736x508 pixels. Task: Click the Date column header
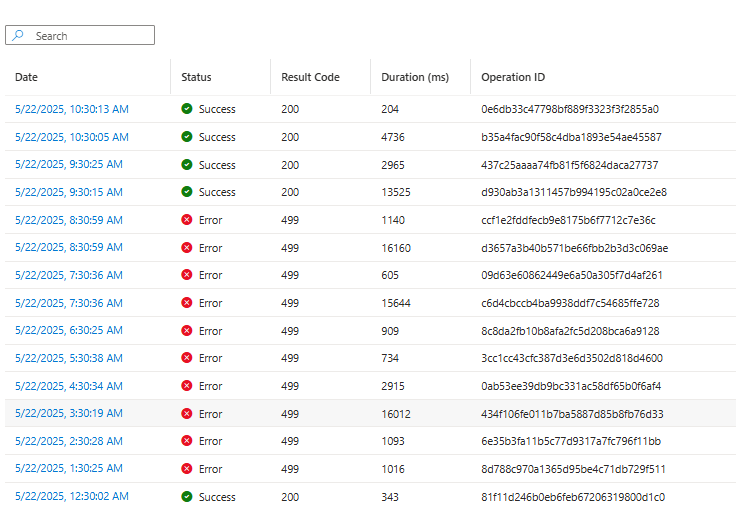[26, 77]
